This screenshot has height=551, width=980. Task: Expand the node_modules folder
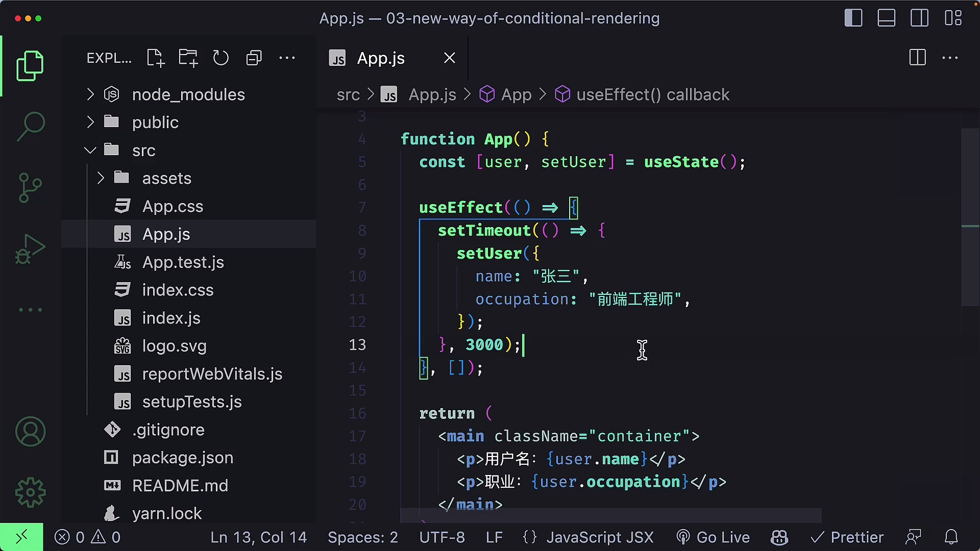pos(189,94)
